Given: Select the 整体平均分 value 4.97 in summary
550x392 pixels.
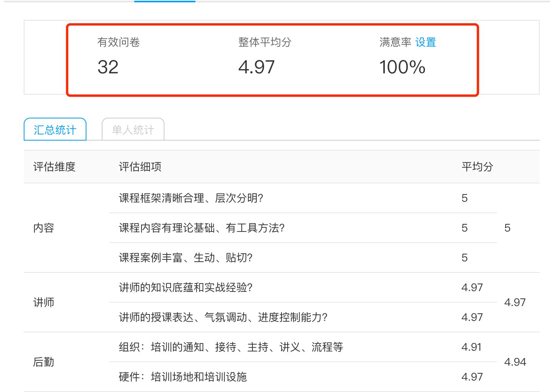Looking at the screenshot, I should click(256, 67).
